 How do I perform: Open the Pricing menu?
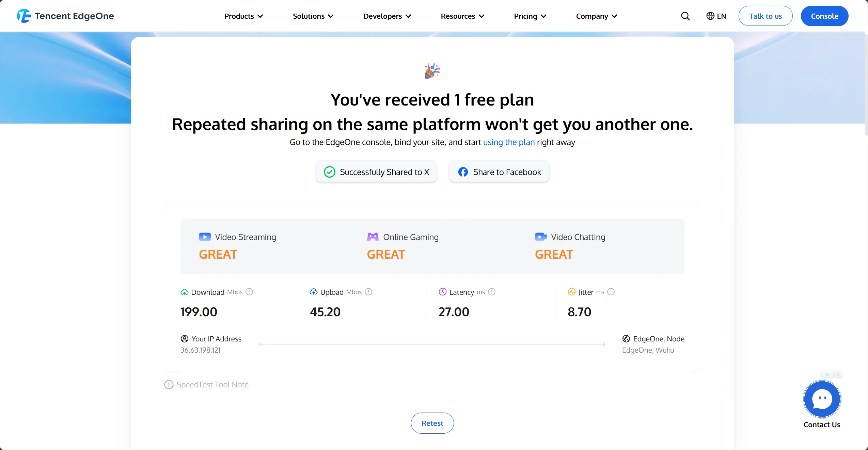(530, 16)
